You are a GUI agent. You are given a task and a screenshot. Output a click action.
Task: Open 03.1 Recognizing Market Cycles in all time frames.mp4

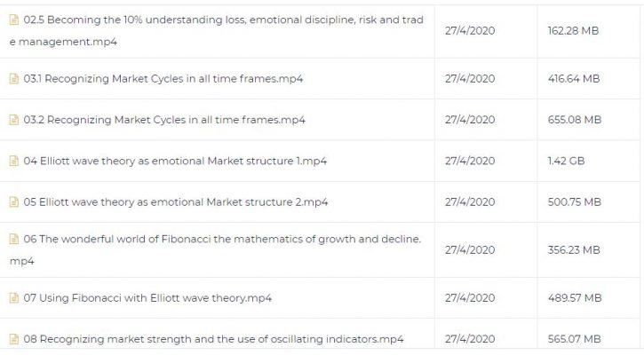[x=163, y=78]
